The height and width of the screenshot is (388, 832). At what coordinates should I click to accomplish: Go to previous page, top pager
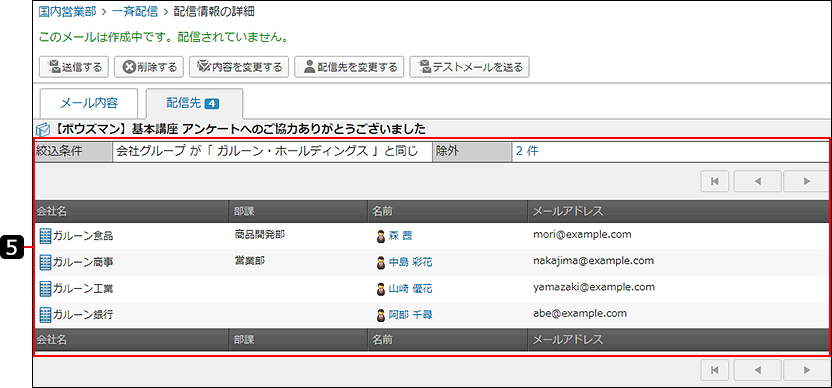tap(758, 181)
